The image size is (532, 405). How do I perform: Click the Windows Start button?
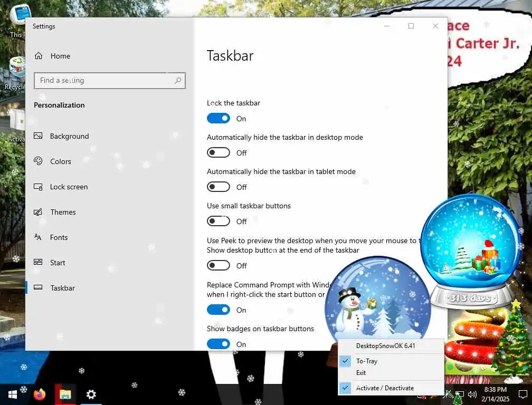(x=13, y=394)
